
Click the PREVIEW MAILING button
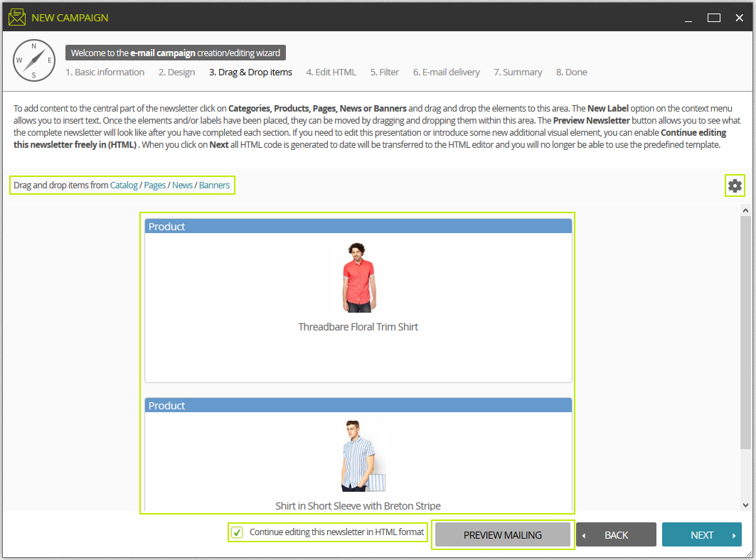click(503, 534)
